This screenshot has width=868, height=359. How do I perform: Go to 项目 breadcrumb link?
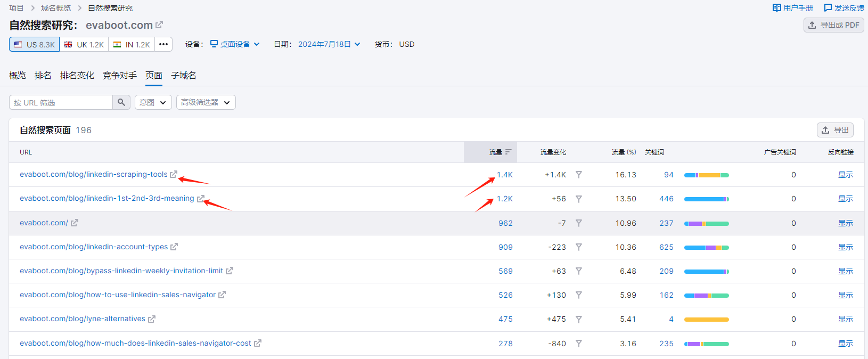(17, 8)
